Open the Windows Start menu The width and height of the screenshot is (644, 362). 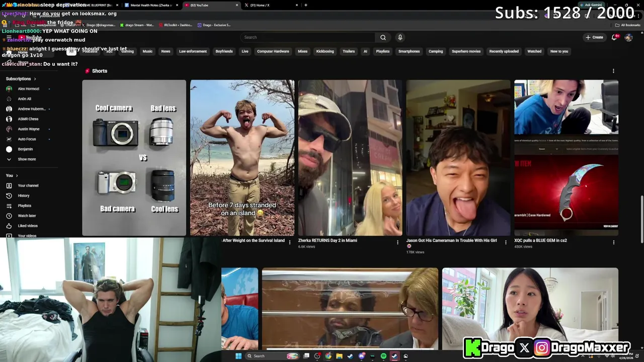click(x=238, y=356)
